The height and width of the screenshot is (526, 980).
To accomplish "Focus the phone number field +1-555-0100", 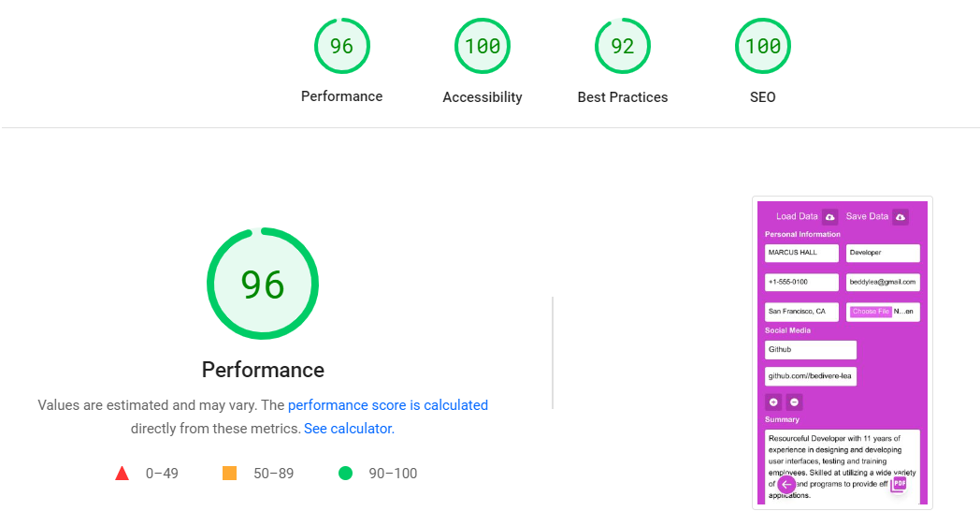I will coord(801,282).
